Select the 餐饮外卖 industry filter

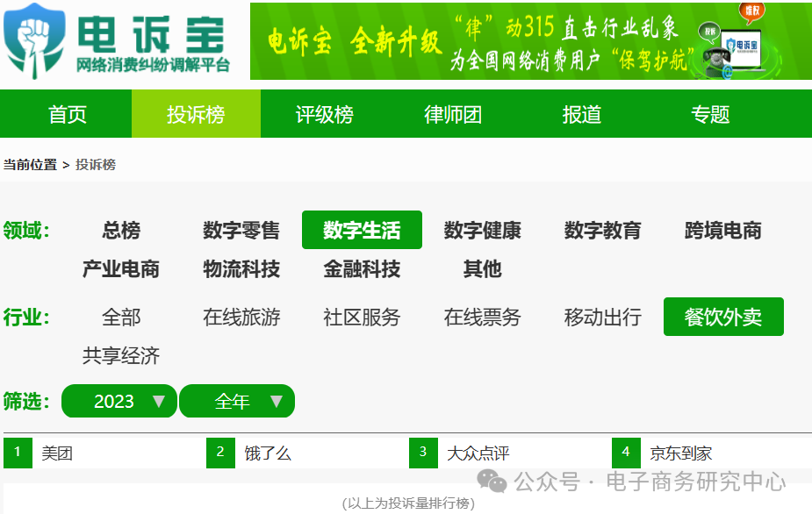pos(722,317)
